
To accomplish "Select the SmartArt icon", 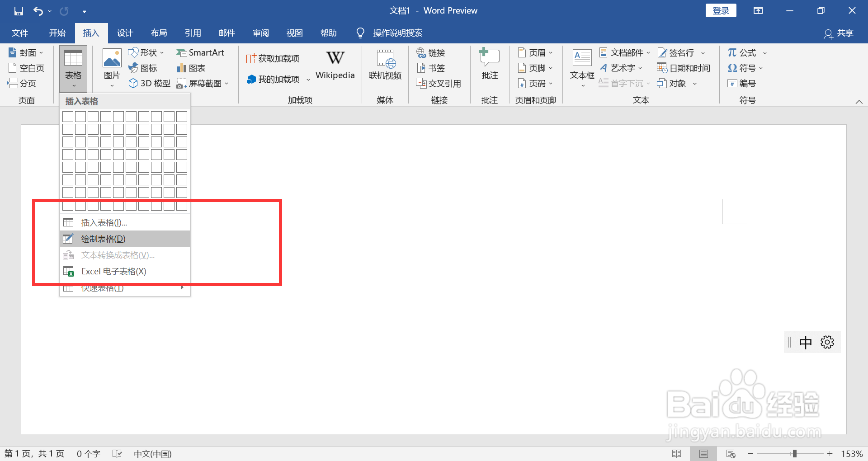I will 201,52.
